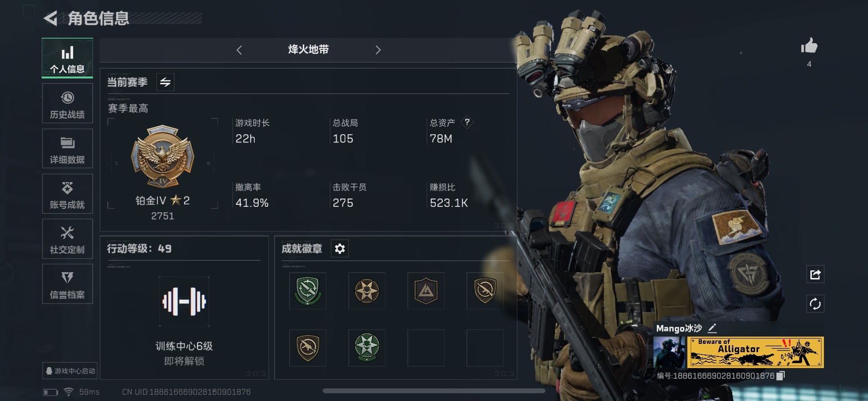The height and width of the screenshot is (401, 868).
Task: Click the share profile icon
Action: pos(815,275)
